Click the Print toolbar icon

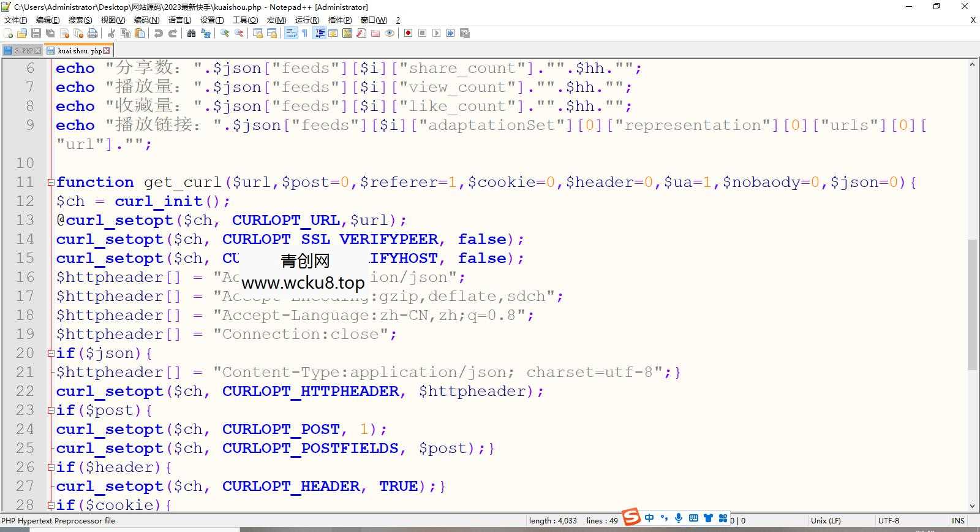[92, 33]
